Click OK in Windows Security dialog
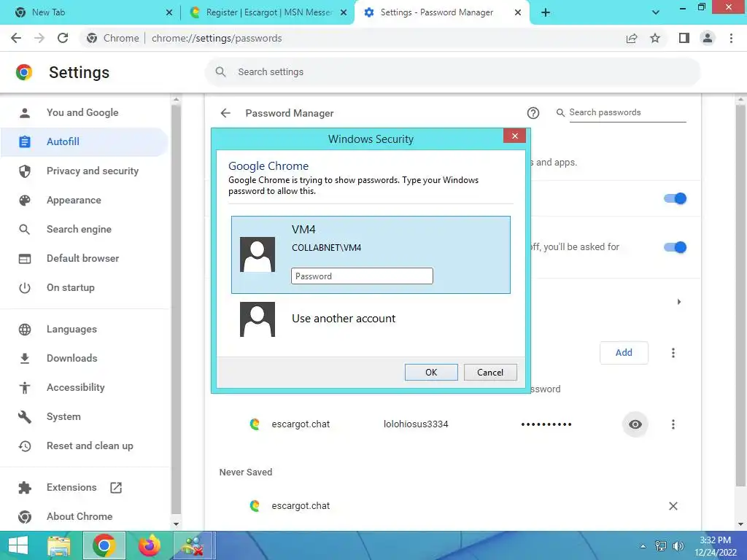This screenshot has height=560, width=747. (431, 373)
